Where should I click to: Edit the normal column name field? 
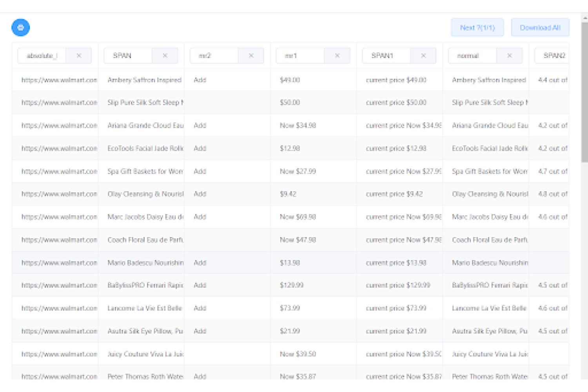pos(472,56)
